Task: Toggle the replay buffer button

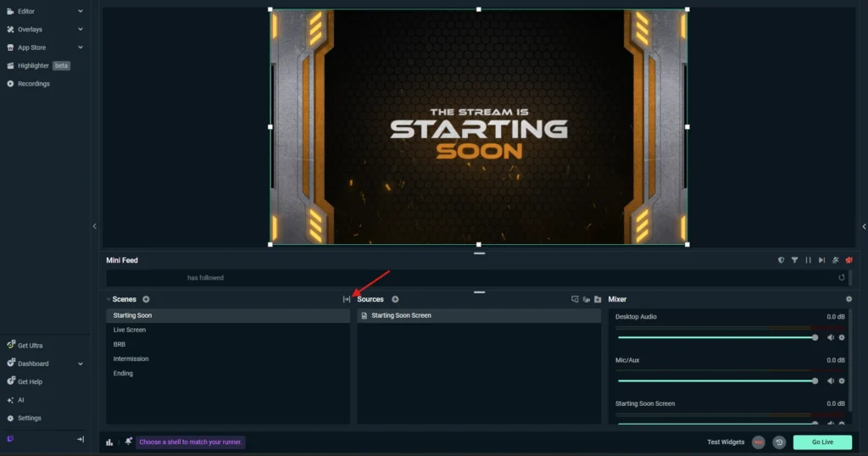Action: [x=779, y=442]
